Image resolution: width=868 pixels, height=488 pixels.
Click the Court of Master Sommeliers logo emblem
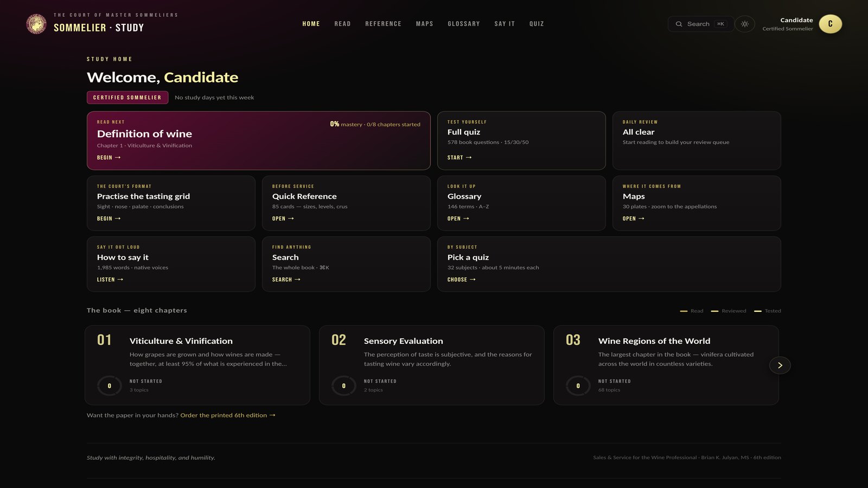click(x=36, y=24)
